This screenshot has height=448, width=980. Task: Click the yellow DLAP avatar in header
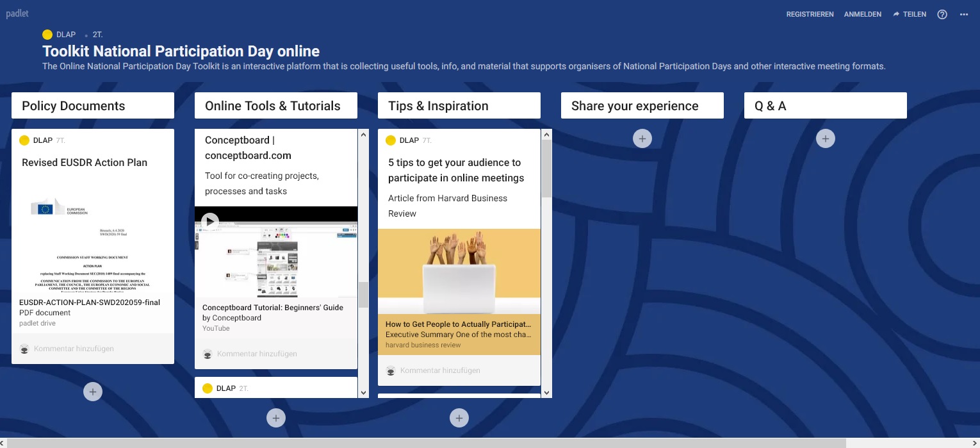pyautogui.click(x=47, y=35)
